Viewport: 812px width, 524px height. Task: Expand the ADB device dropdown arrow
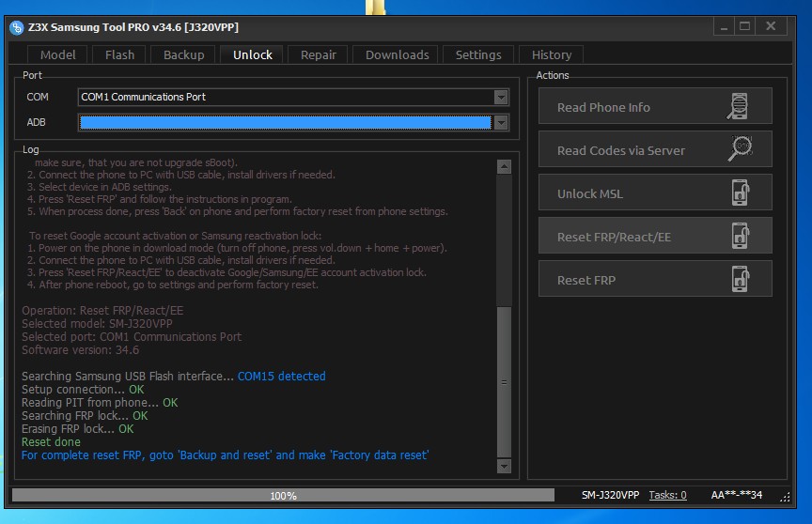[501, 123]
